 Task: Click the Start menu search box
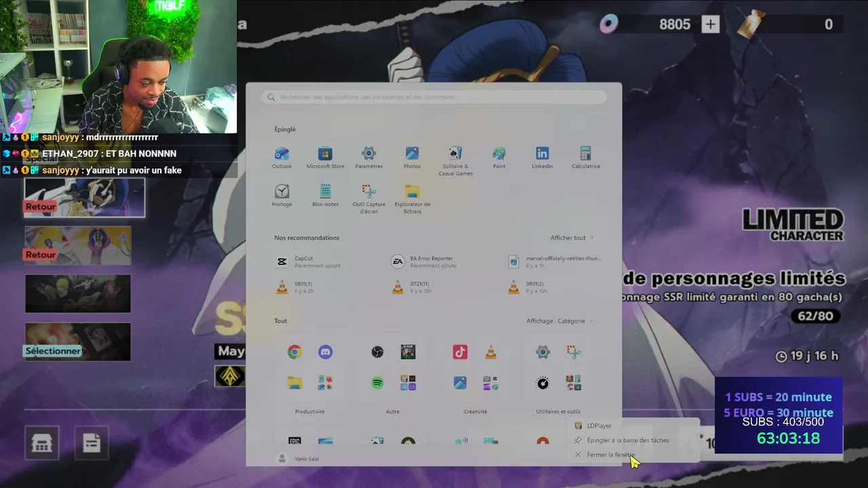click(x=434, y=97)
